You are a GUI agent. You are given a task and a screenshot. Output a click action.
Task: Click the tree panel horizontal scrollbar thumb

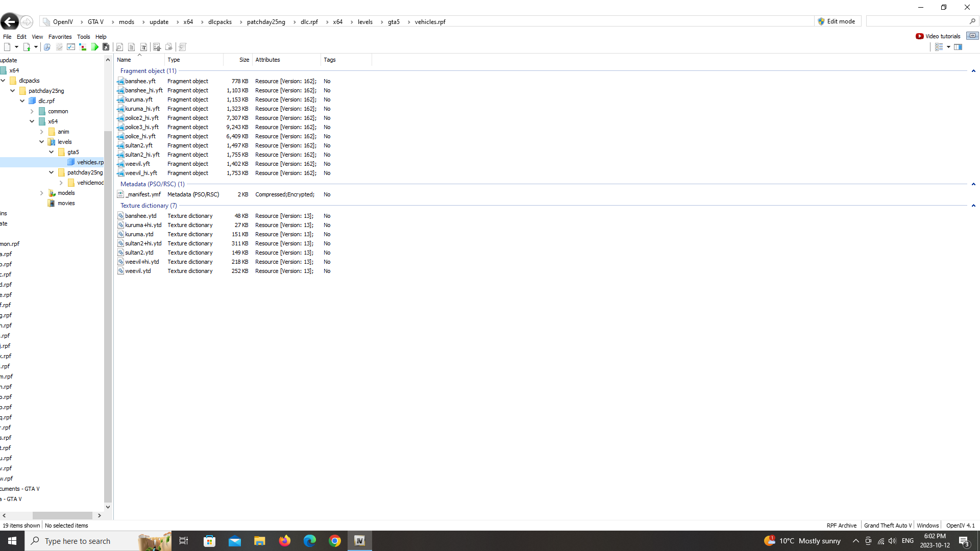point(62,516)
